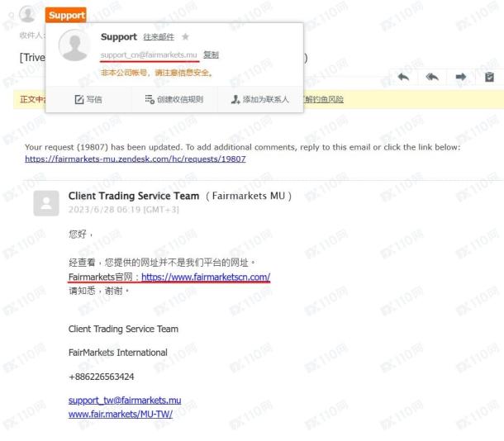Click the Support avatar in the popup card
The width and height of the screenshot is (504, 441).
(x=74, y=45)
